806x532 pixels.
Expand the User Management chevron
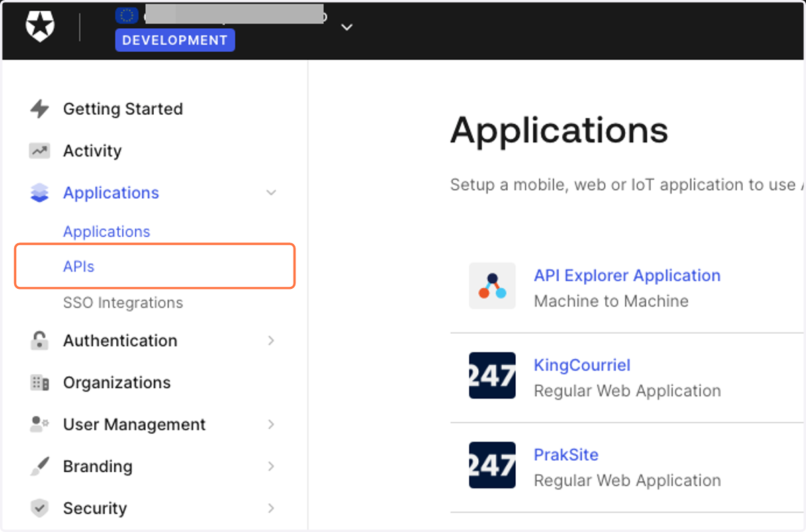tap(271, 425)
